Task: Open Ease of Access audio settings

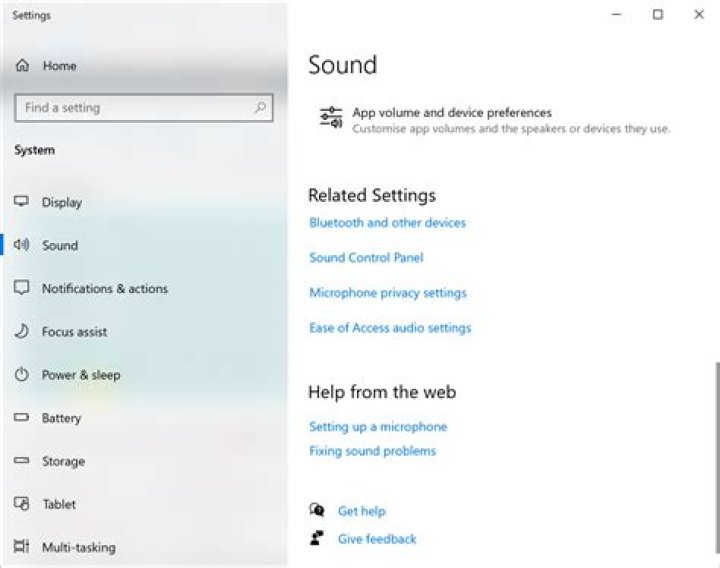Action: [x=389, y=328]
